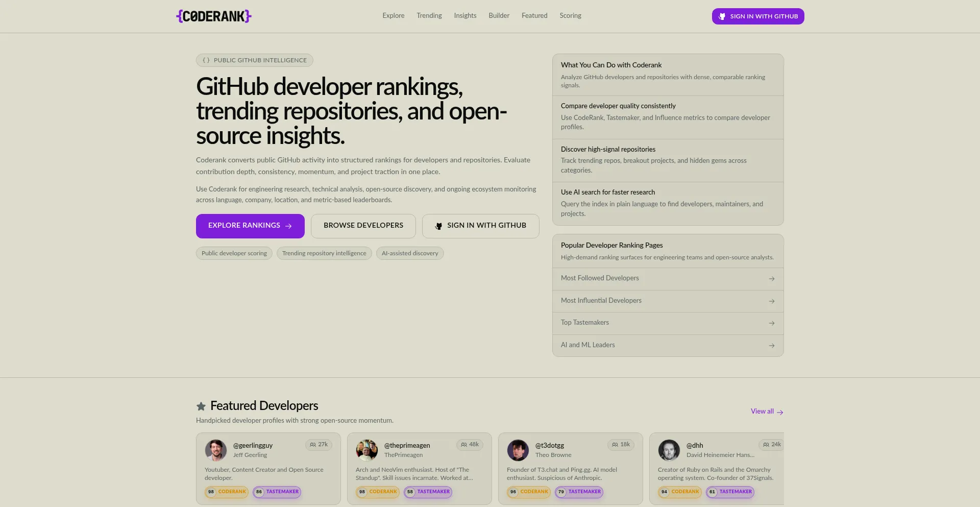Click the GitHub cat icon in header button
Image resolution: width=980 pixels, height=507 pixels.
[722, 16]
